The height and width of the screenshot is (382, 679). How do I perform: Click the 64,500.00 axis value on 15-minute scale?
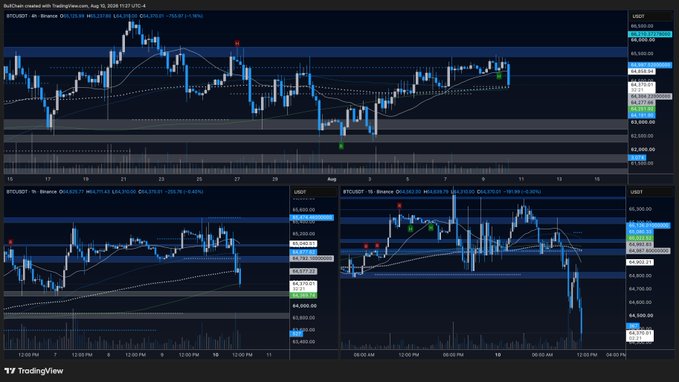click(x=640, y=315)
